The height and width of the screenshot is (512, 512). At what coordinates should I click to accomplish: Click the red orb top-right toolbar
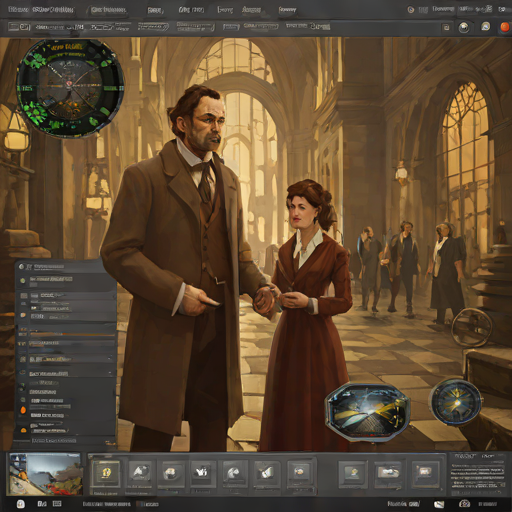pyautogui.click(x=505, y=27)
